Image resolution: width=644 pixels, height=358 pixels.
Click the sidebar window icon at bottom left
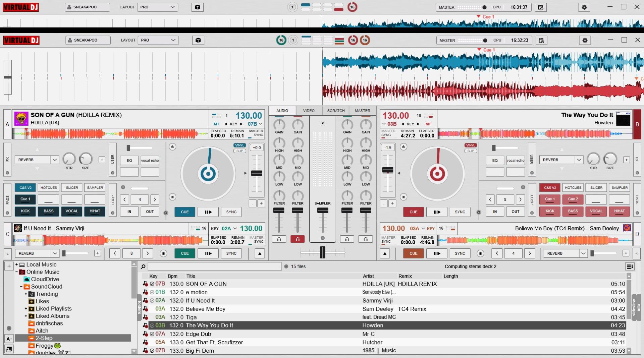tap(9, 349)
